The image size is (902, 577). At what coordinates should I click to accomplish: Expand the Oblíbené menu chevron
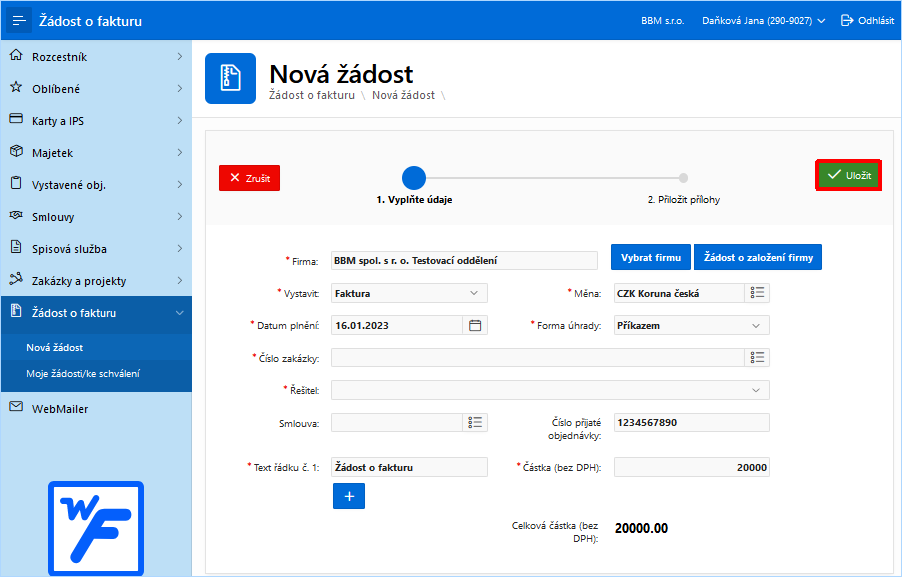coord(179,88)
